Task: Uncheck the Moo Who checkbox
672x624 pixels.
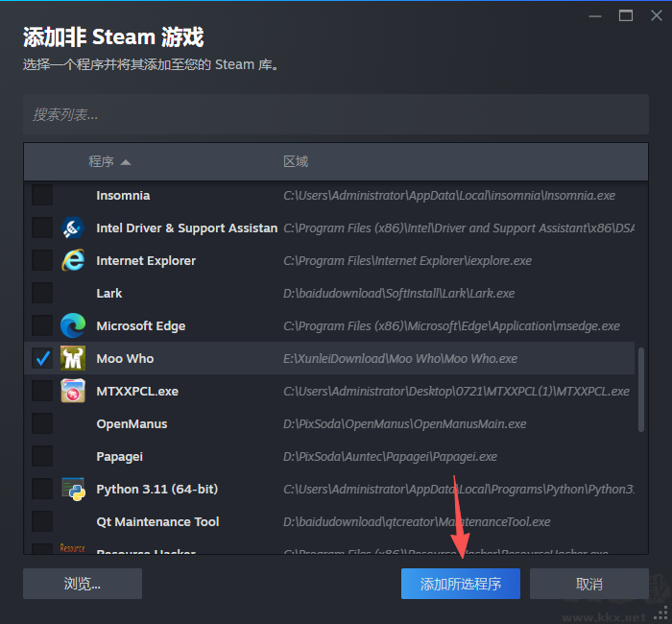Action: click(42, 358)
